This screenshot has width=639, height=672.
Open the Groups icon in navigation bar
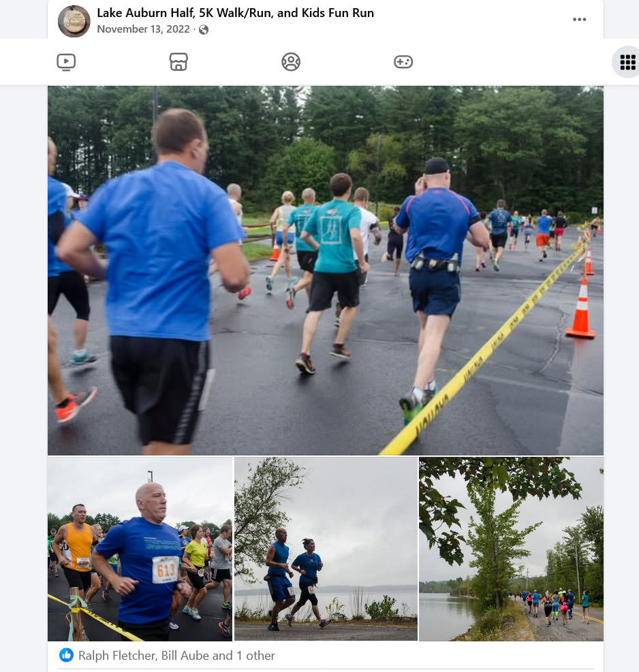coord(291,62)
